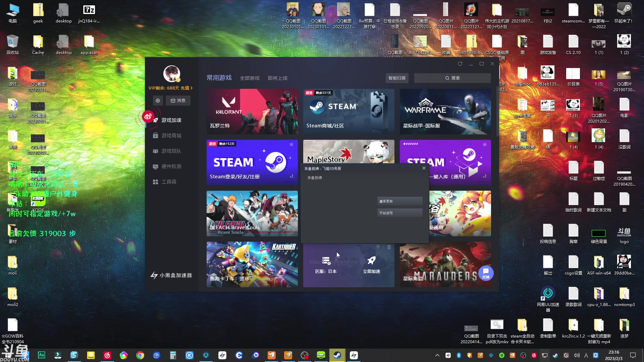The height and width of the screenshot is (362, 644).
Task: Open the Warframe 星际战甲-国际服 card
Action: point(445,112)
